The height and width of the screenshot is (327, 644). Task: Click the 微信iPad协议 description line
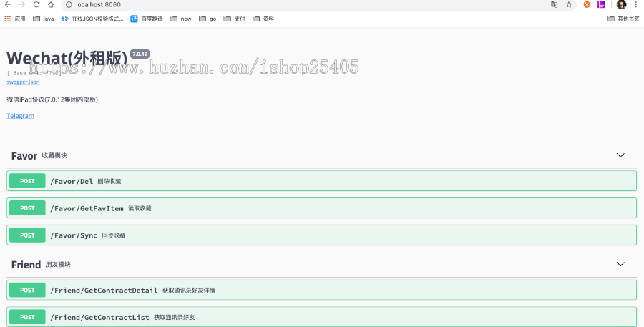(52, 99)
